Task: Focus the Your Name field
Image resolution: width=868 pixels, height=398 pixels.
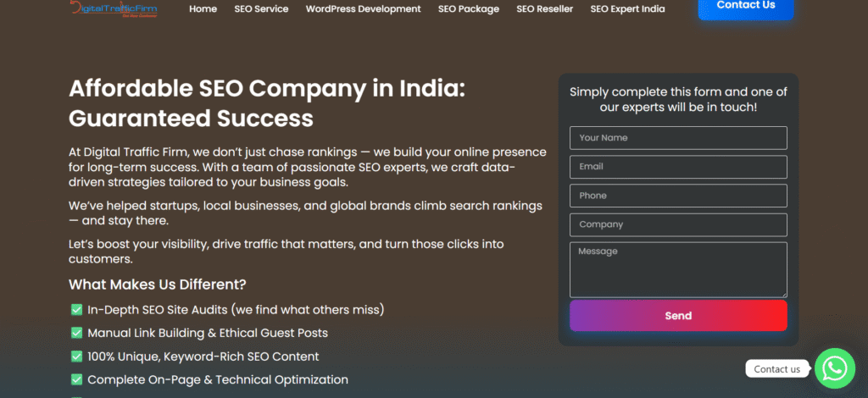Action: pos(678,138)
